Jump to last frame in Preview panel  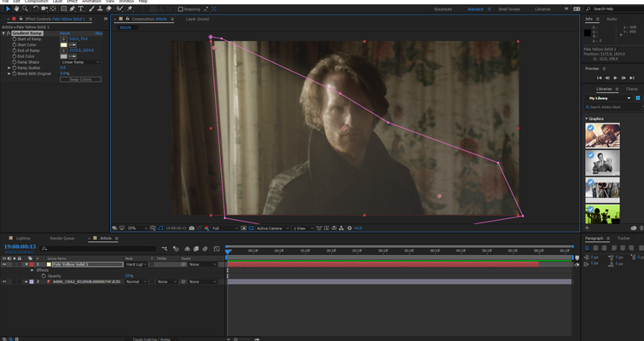tap(631, 78)
